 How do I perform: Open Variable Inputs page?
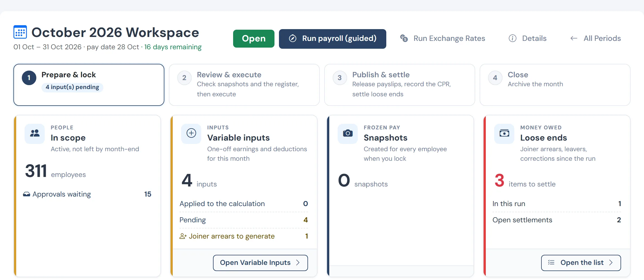click(x=261, y=263)
